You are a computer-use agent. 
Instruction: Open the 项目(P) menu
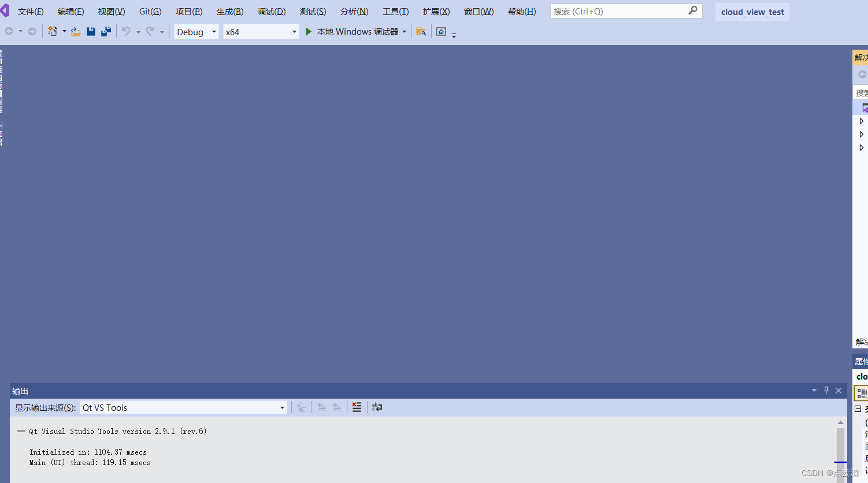pos(189,12)
